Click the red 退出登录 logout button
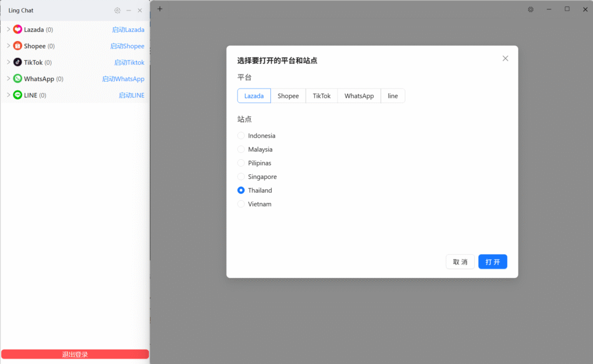Image resolution: width=593 pixels, height=364 pixels. 75,354
